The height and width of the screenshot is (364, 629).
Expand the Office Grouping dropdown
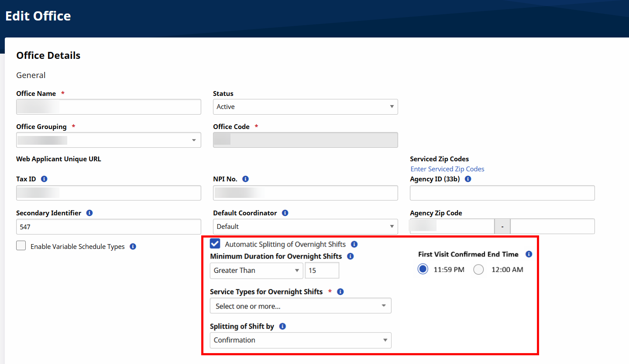[x=108, y=140]
